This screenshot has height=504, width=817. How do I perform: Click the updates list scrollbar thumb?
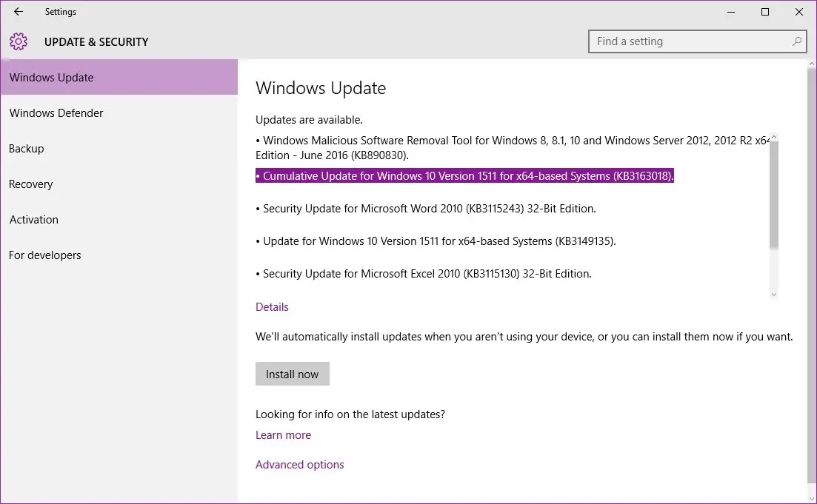(x=774, y=194)
